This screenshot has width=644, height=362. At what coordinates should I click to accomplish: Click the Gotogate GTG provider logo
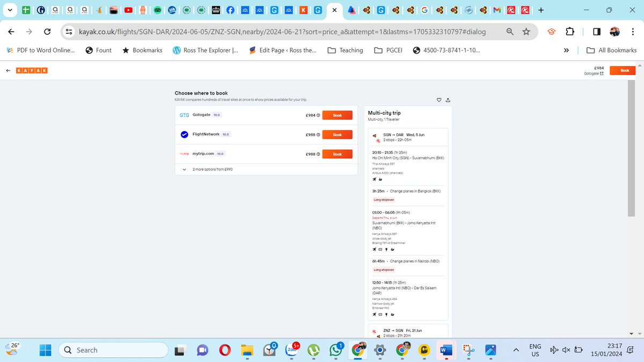[185, 115]
